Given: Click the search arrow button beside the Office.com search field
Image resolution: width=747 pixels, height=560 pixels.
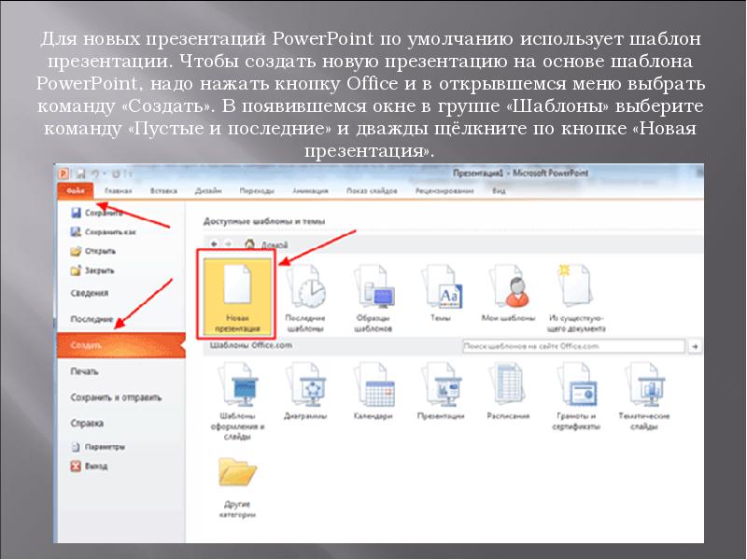Looking at the screenshot, I should 695,346.
